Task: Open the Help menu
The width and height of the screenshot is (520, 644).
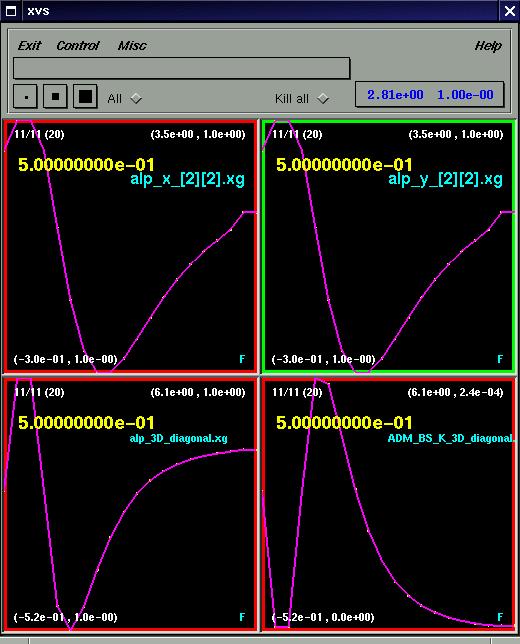Action: [488, 46]
